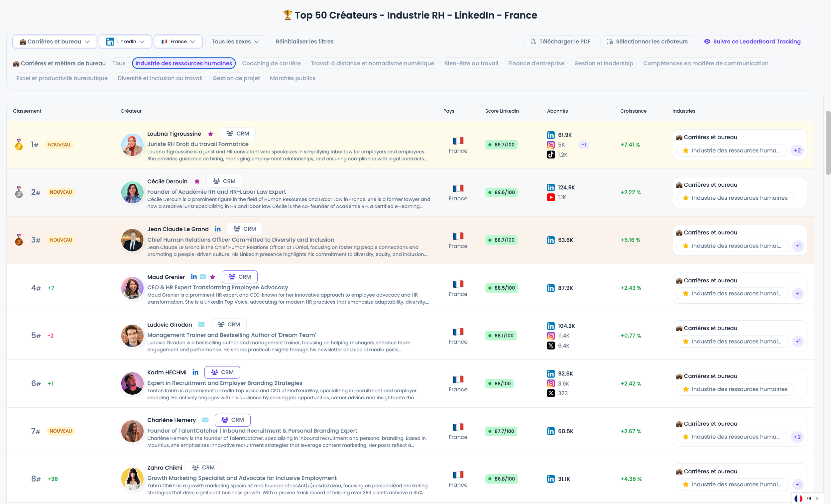The height and width of the screenshot is (504, 831).
Task: Click YouTube icon in Cécile Derouin's subscribers
Action: click(551, 197)
